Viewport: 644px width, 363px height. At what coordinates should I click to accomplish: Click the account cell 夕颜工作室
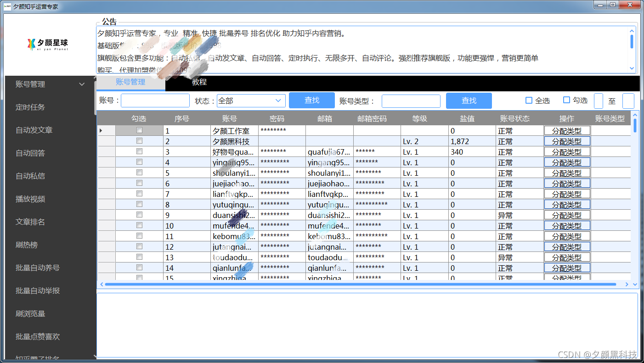(234, 130)
